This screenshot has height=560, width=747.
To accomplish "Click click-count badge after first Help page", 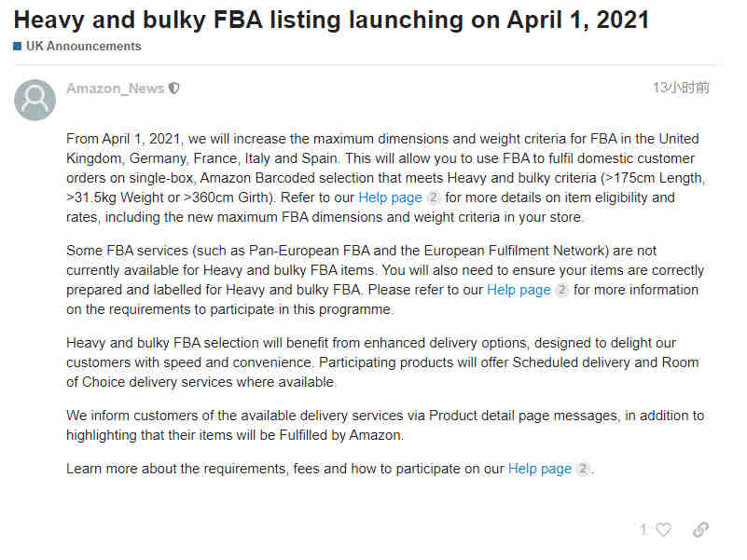I will 433,198.
